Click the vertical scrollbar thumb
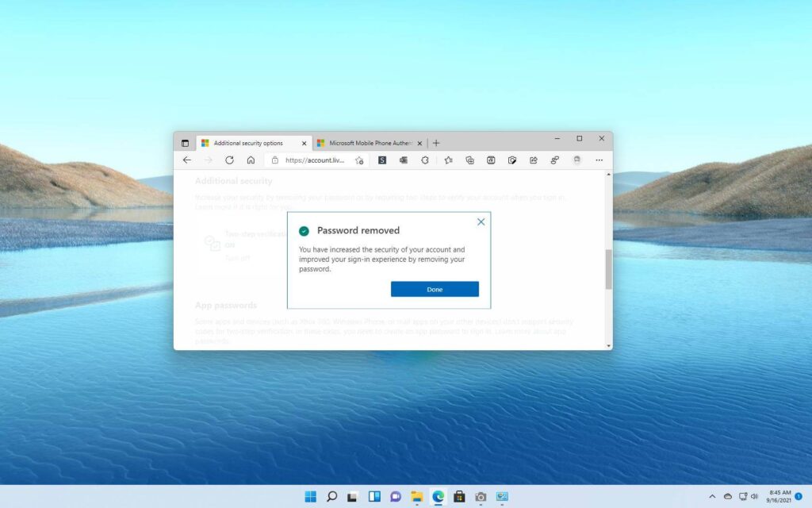Image resolution: width=812 pixels, height=508 pixels. (x=608, y=269)
